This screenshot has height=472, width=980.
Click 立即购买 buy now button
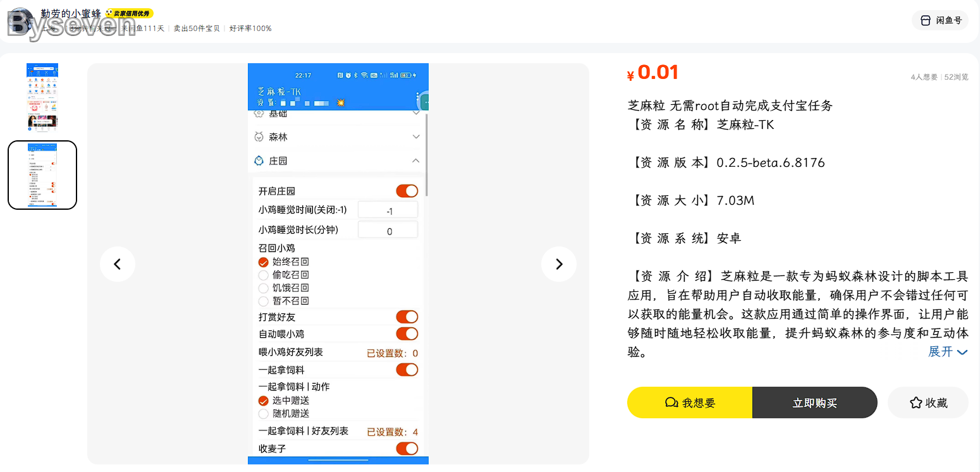pos(815,402)
